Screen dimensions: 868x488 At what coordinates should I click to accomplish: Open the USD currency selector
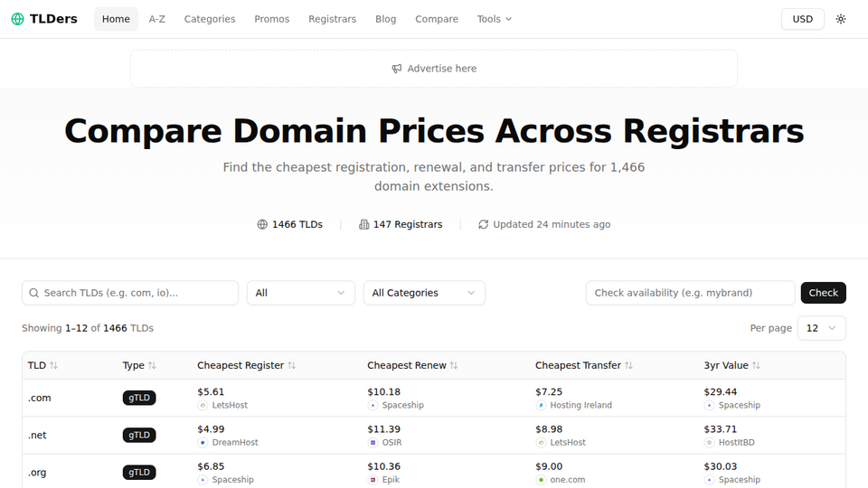(x=802, y=19)
